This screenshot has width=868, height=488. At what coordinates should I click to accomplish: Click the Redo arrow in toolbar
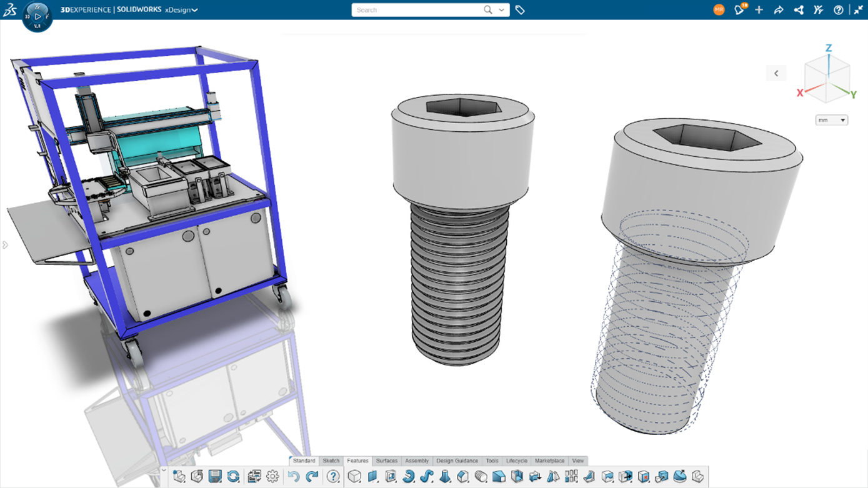[312, 477]
